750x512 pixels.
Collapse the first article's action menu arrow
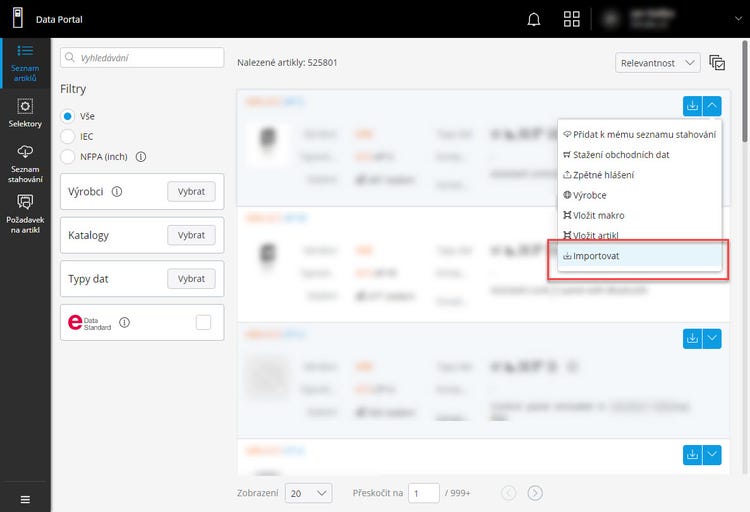tap(712, 104)
